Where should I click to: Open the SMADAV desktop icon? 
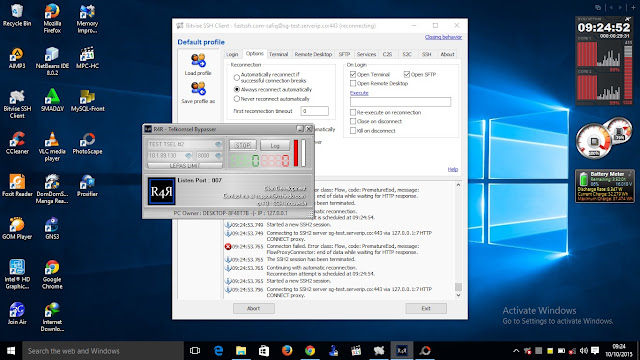(x=52, y=100)
